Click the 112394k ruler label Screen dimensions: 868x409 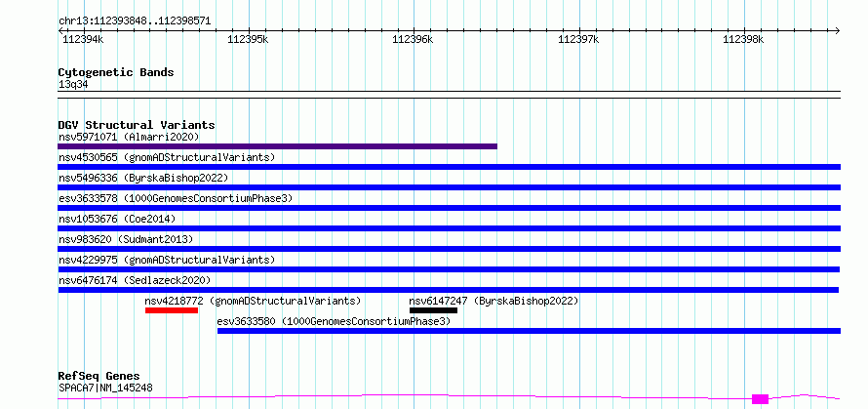(x=83, y=39)
